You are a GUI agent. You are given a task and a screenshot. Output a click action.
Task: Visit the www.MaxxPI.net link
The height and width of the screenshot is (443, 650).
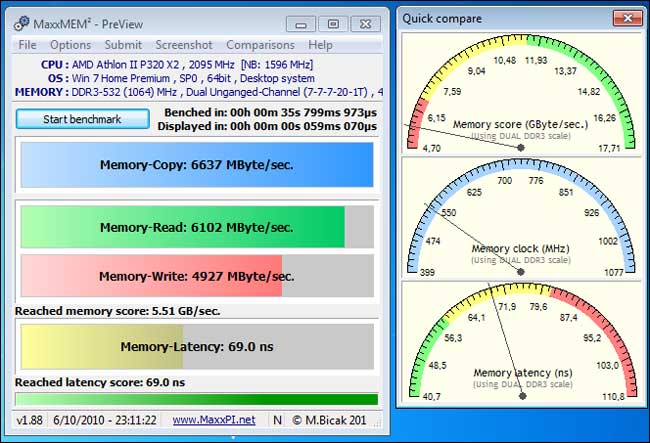[x=213, y=420]
